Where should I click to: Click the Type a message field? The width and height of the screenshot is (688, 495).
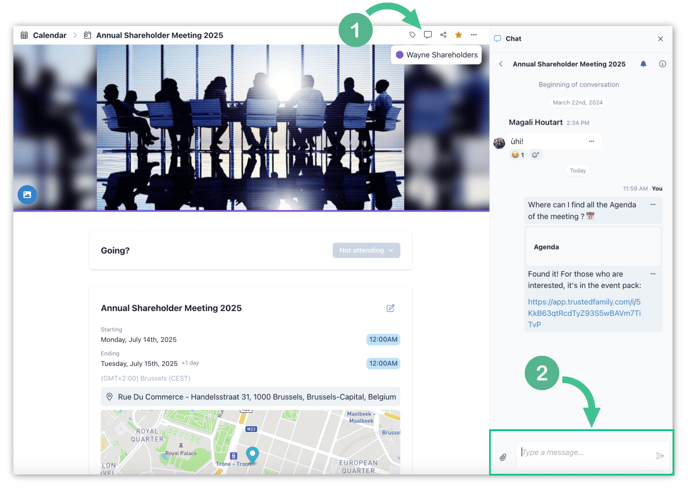[584, 452]
